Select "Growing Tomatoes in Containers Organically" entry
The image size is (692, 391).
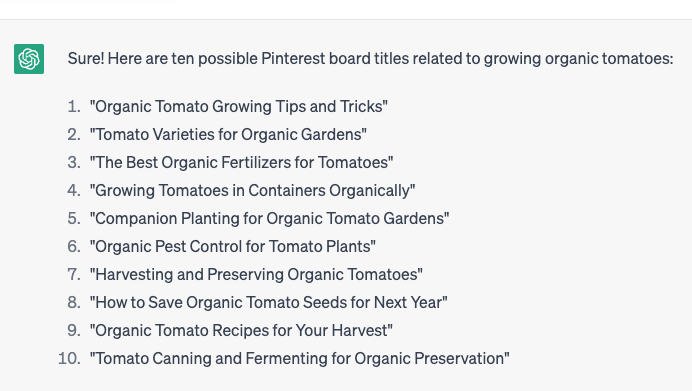(x=252, y=191)
